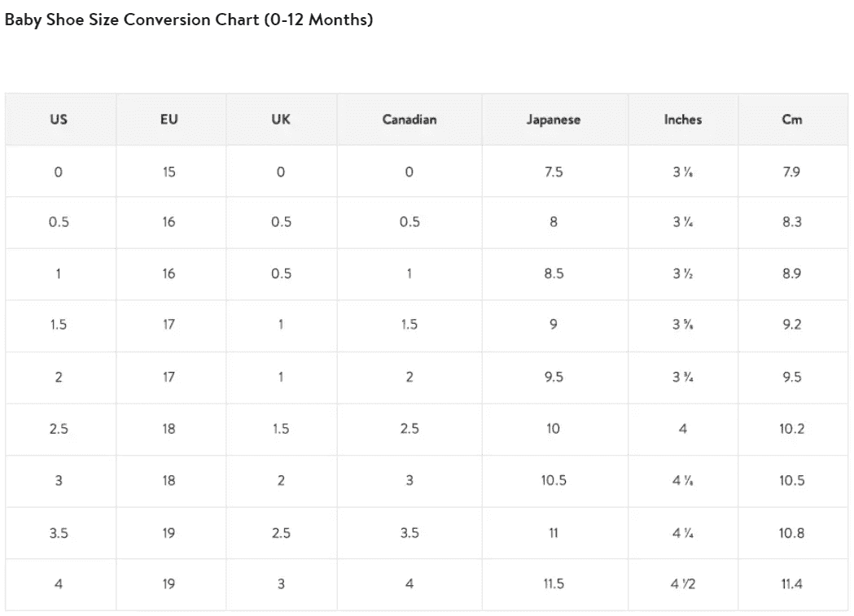The height and width of the screenshot is (616, 854).
Task: Click the Inches column header
Action: tap(683, 119)
